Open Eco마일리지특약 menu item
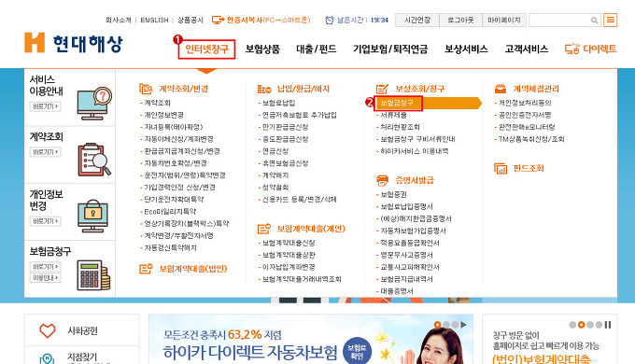 (x=170, y=212)
